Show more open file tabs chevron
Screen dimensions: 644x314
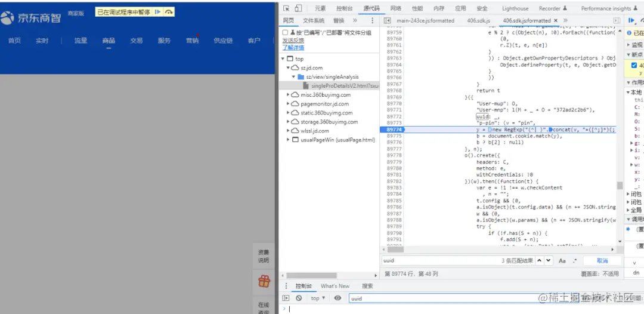565,20
